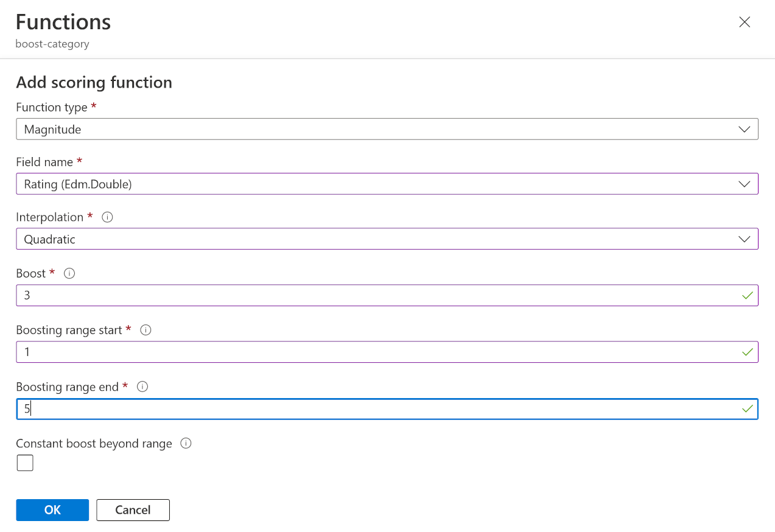Close the Functions panel with the X
The width and height of the screenshot is (775, 532).
pos(744,22)
